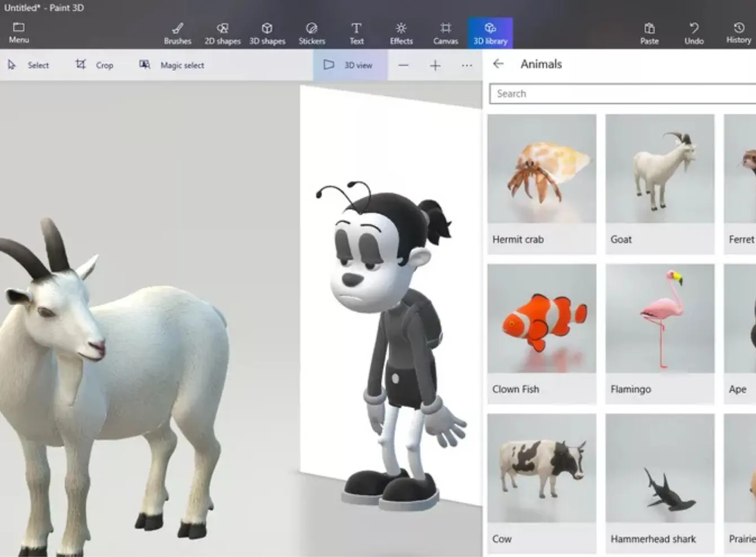Viewport: 756px width, 557px height.
Task: Open Canvas settings
Action: 445,33
